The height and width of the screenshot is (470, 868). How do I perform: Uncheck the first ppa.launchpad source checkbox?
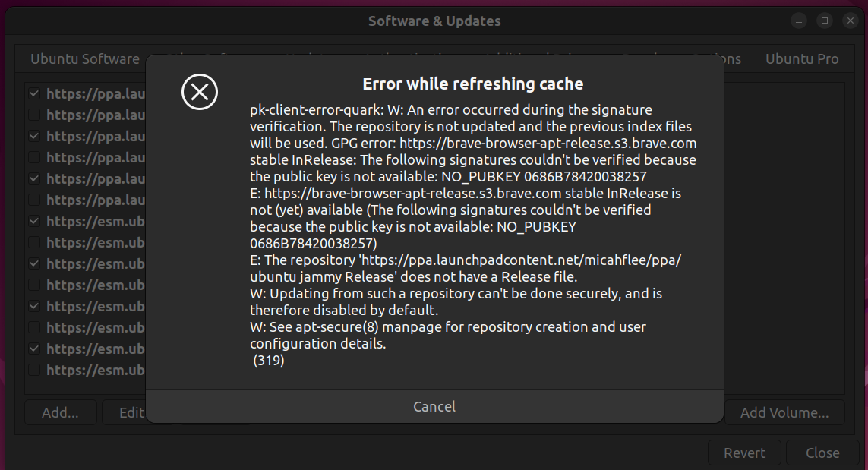tap(34, 93)
